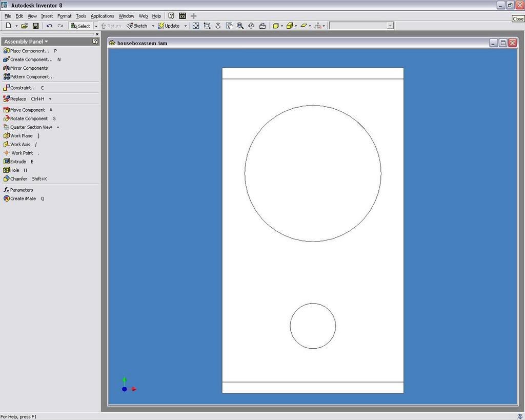Click the Zoom magnifier toolbar icon
This screenshot has height=420, width=525.
coord(240,26)
